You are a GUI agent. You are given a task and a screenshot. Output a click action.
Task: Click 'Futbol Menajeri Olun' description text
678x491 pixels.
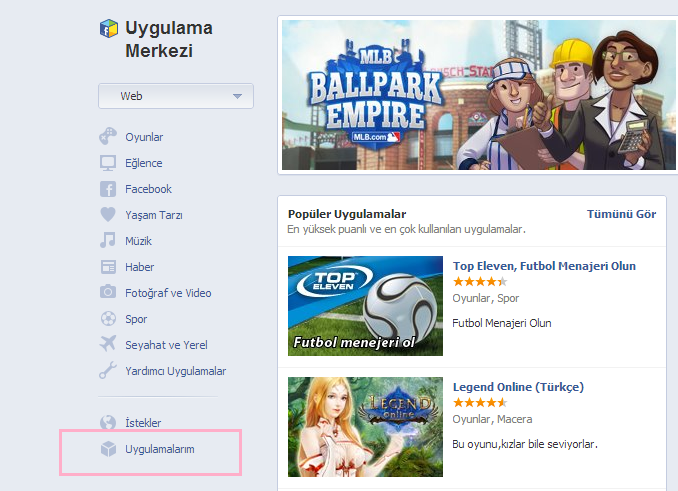pyautogui.click(x=502, y=323)
